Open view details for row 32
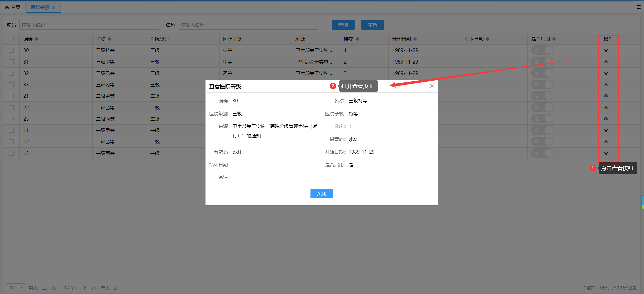644x294 pixels. (606, 73)
